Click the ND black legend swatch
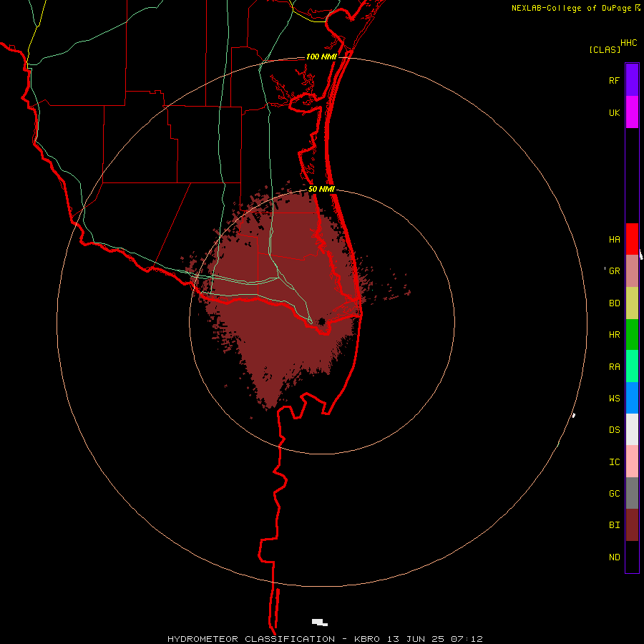The height and width of the screenshot is (644, 644). (632, 557)
